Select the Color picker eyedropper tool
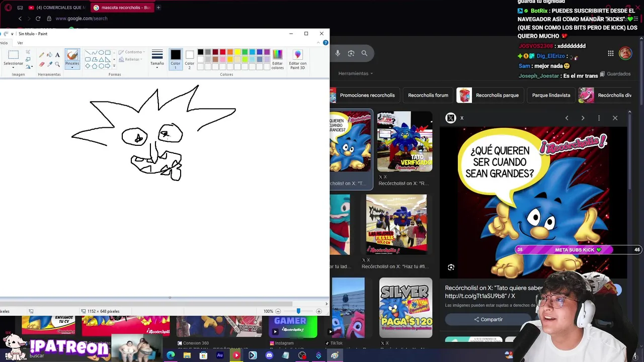Image resolution: width=644 pixels, height=362 pixels. coord(49,64)
